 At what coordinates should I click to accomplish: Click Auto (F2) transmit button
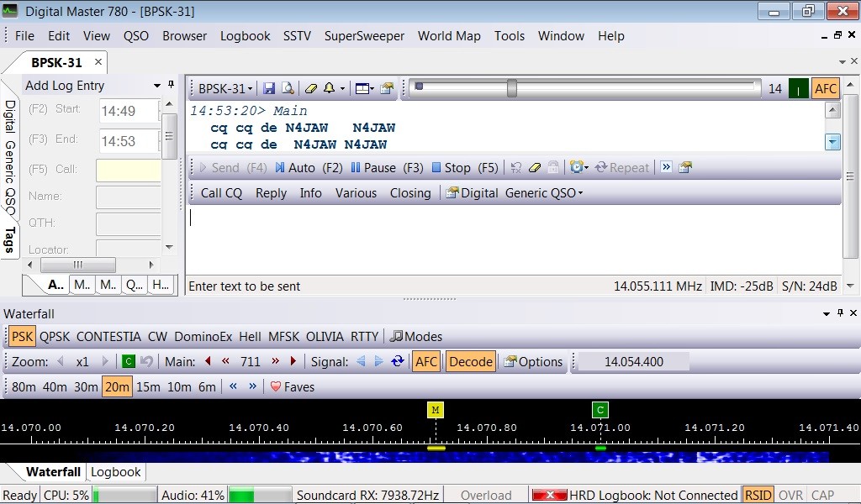[x=309, y=168]
